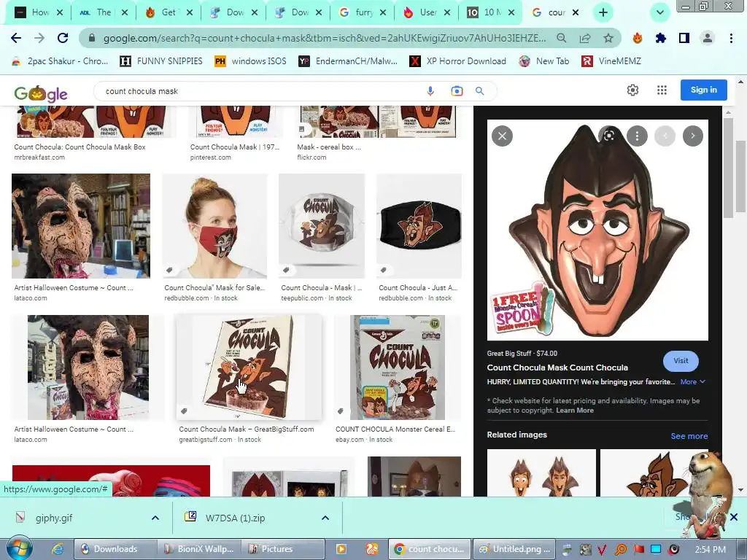Open the Extensions puzzle piece menu

pos(661,38)
